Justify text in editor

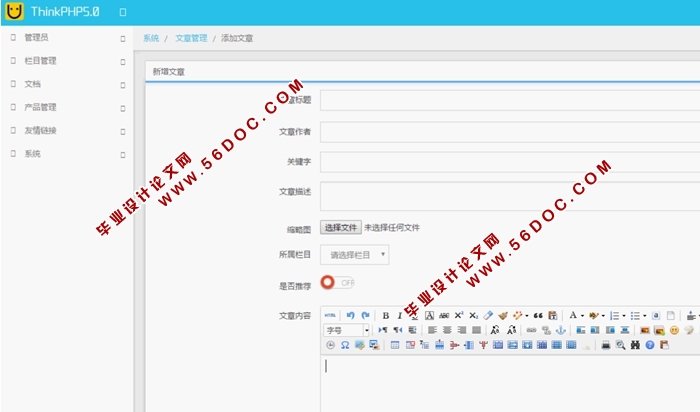pos(476,330)
